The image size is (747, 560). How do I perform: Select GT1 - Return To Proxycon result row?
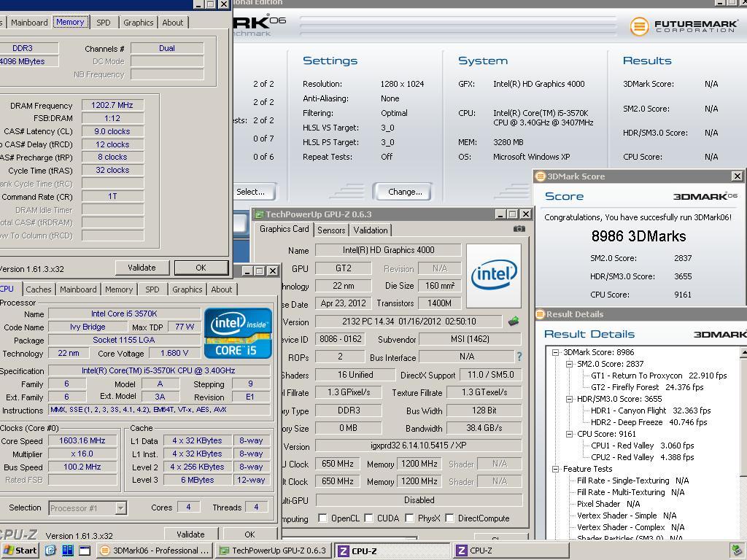tap(659, 376)
